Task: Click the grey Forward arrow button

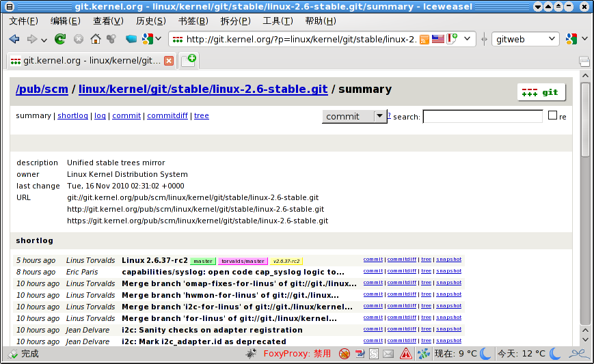Action: point(32,39)
